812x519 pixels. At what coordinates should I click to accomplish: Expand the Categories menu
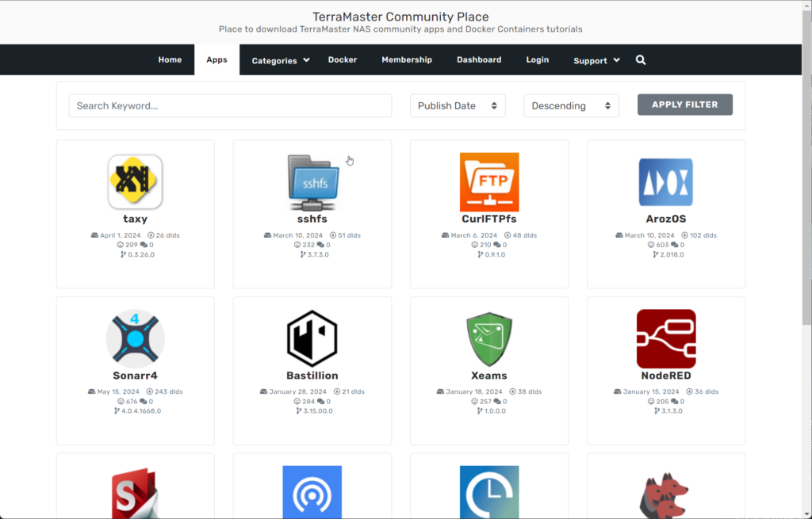tap(281, 60)
